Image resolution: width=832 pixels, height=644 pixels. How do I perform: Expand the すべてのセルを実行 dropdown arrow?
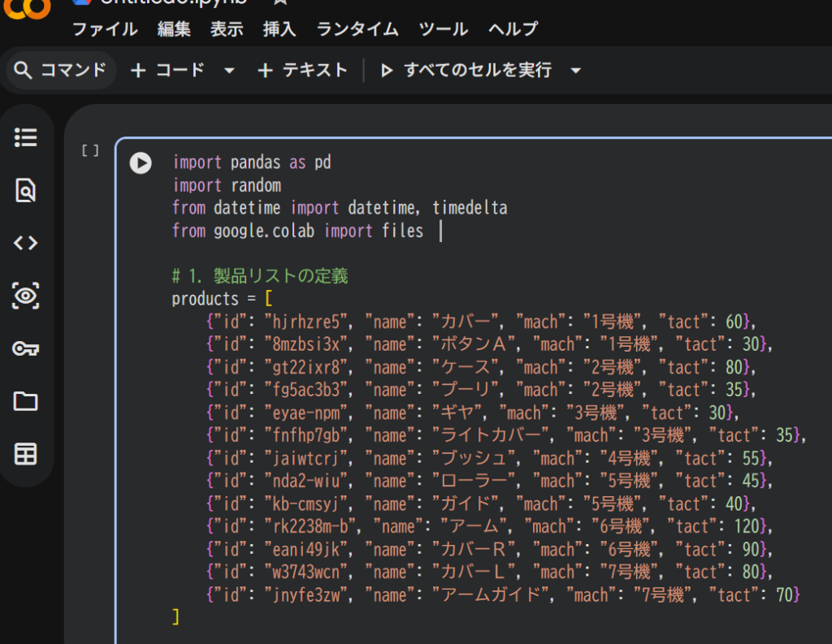(576, 71)
